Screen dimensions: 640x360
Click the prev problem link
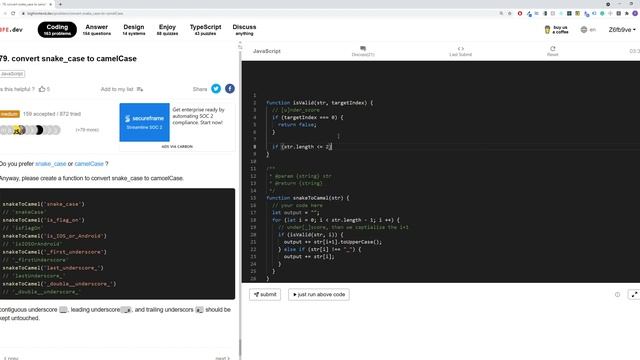pos(11,358)
